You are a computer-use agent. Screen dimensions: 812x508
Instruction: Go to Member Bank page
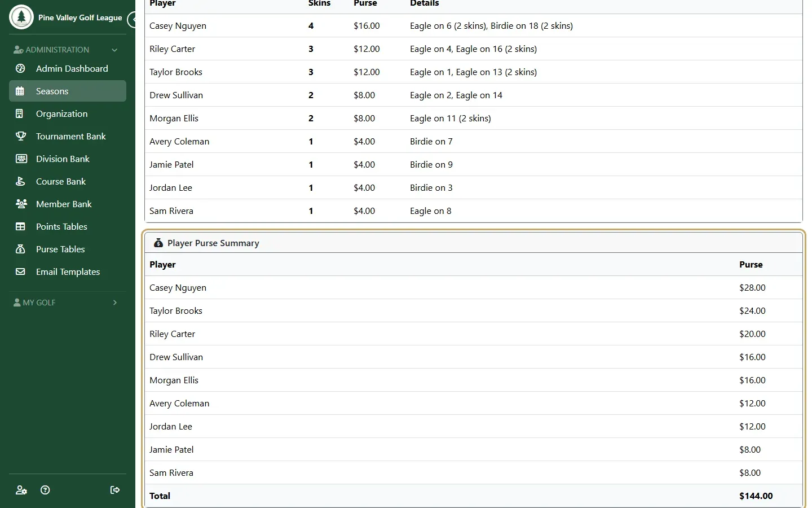click(x=68, y=204)
